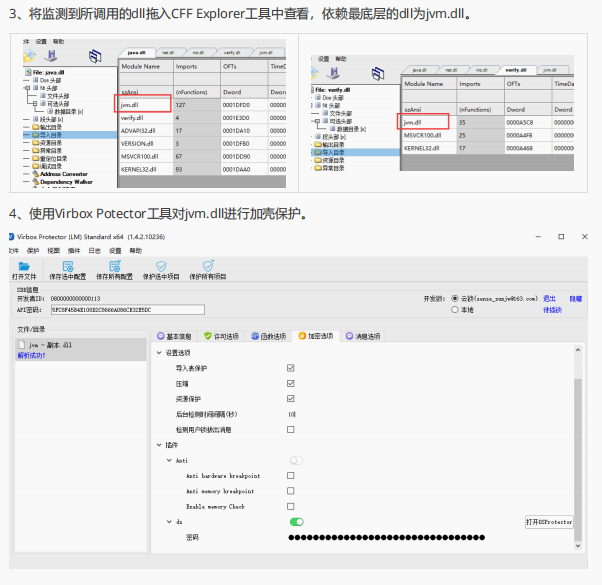Collapse the 插件 plugins section chevron
Image resolution: width=602 pixels, height=585 pixels.
[x=159, y=445]
